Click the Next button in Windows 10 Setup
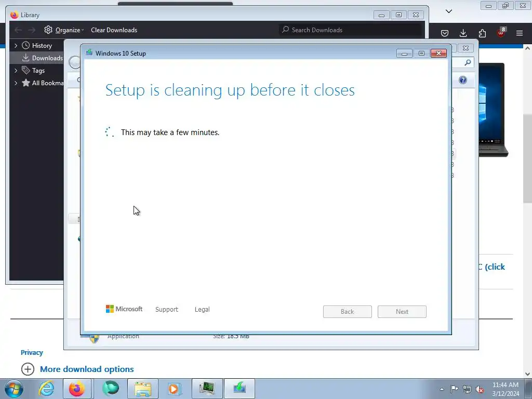 [402, 312]
